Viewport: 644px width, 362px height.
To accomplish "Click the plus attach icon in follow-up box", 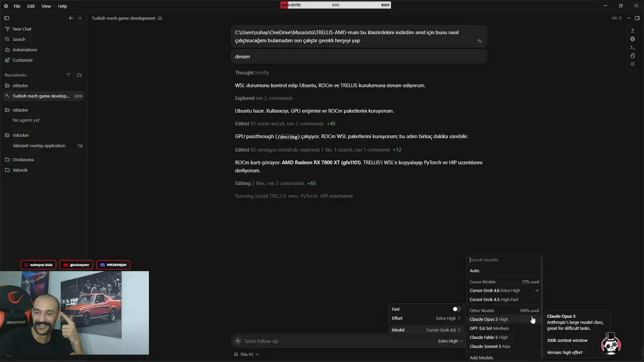I will (238, 341).
